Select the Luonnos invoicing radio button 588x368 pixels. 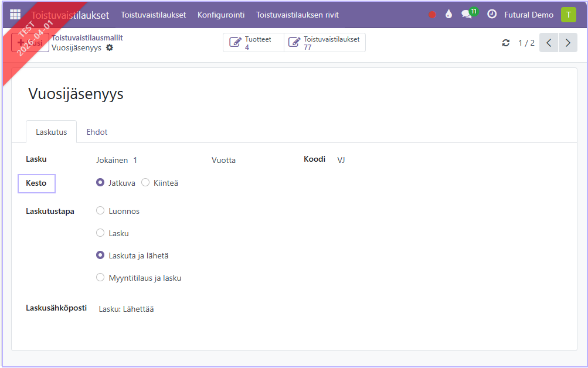[100, 211]
